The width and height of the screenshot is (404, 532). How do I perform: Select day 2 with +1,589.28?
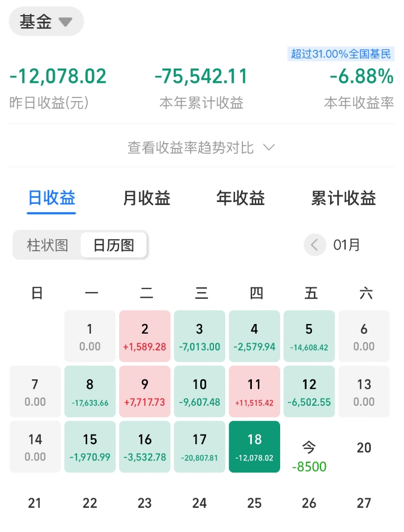(145, 336)
